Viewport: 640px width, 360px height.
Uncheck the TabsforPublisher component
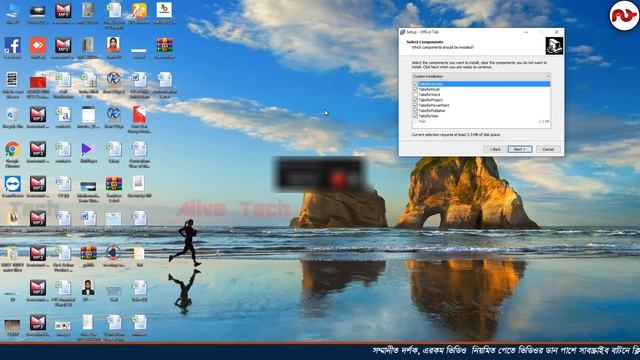(x=416, y=110)
